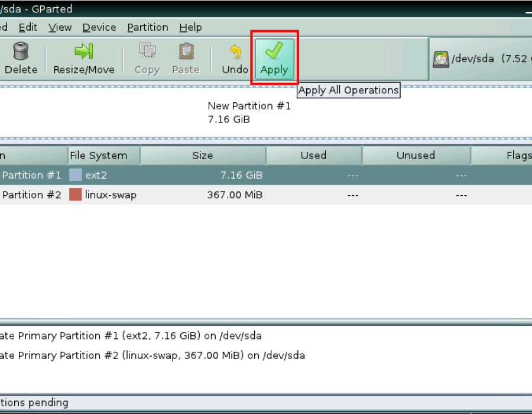Select the Resize/Move arrow tool

84,51
